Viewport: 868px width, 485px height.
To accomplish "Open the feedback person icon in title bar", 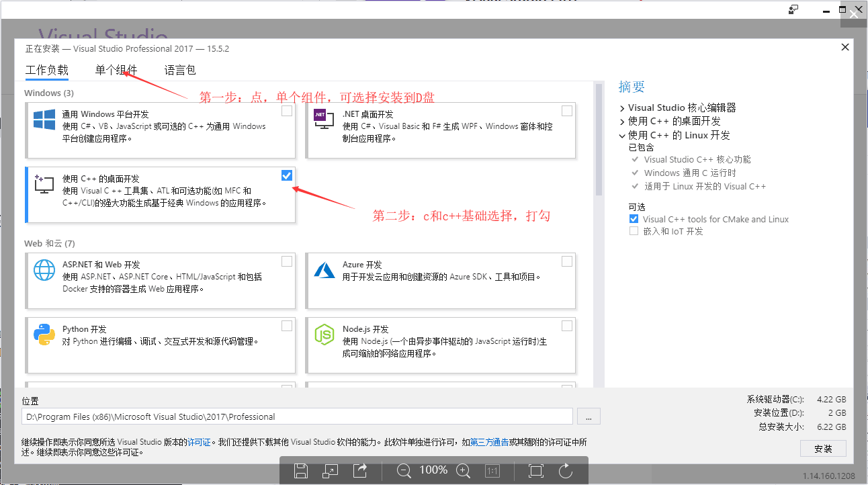I will click(x=794, y=9).
